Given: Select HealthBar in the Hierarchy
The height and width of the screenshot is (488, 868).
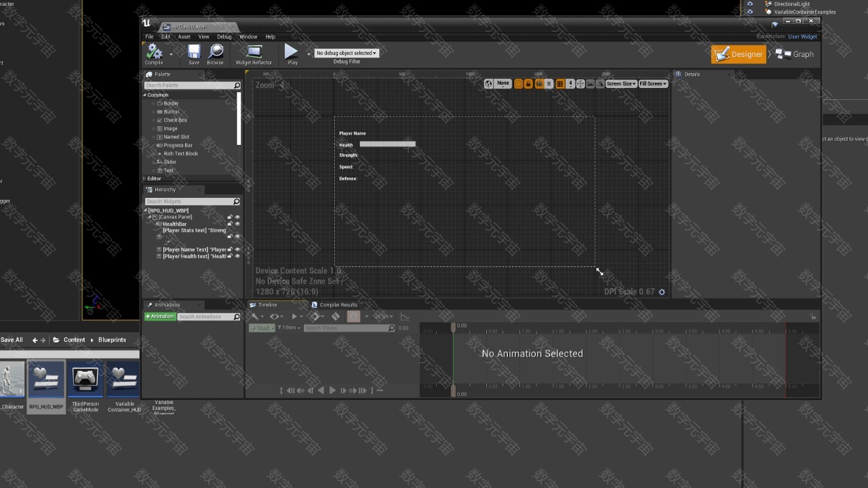Looking at the screenshot, I should [x=174, y=224].
